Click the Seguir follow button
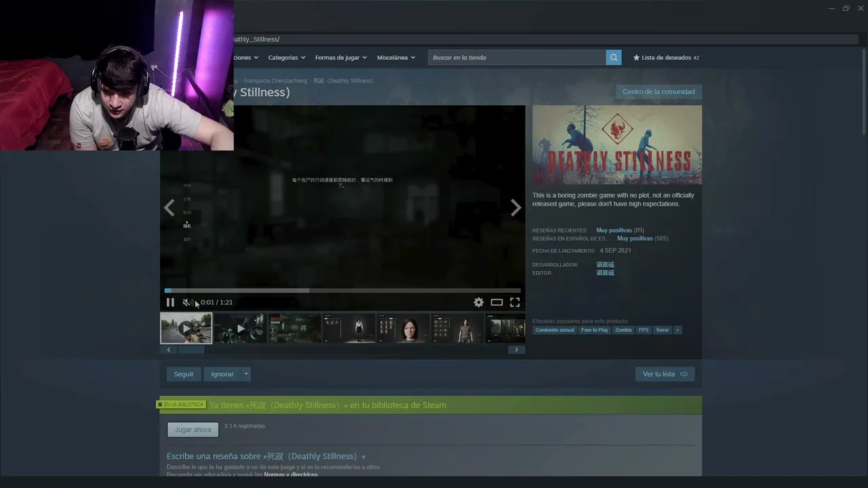Image resolution: width=868 pixels, height=488 pixels. pos(184,374)
